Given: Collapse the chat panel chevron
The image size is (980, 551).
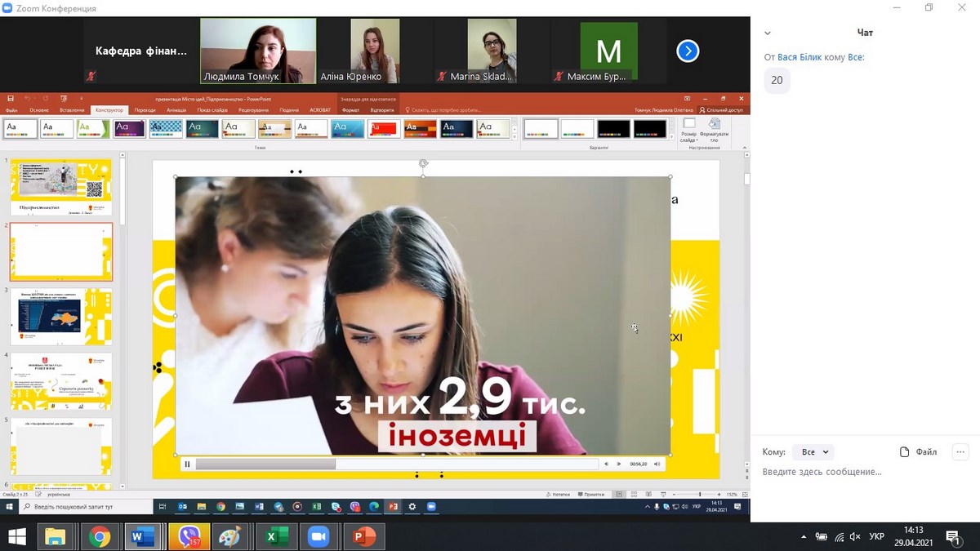Looking at the screenshot, I should pyautogui.click(x=768, y=33).
